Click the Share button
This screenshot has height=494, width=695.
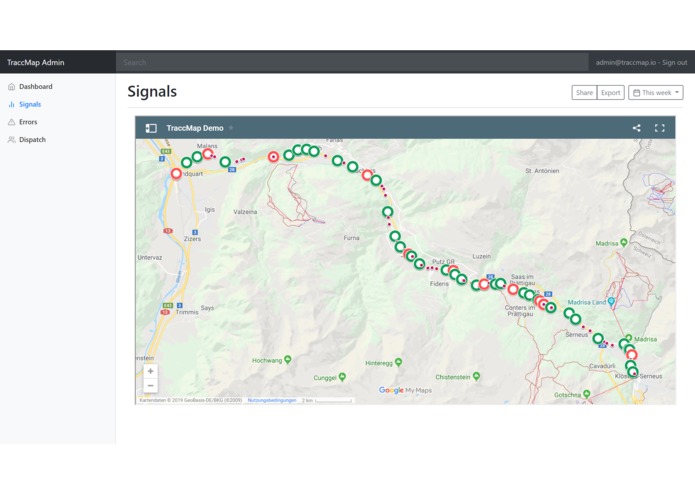(x=584, y=93)
